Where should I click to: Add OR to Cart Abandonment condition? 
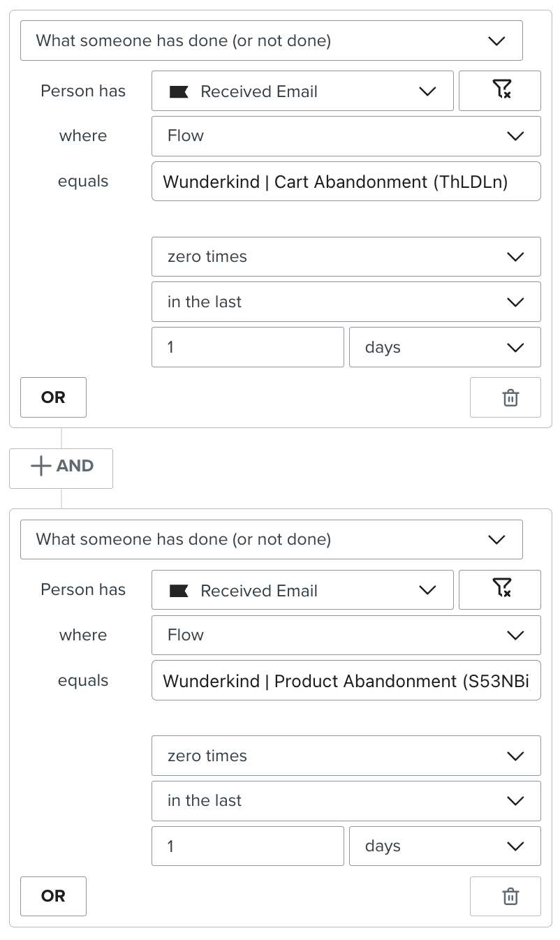(53, 397)
